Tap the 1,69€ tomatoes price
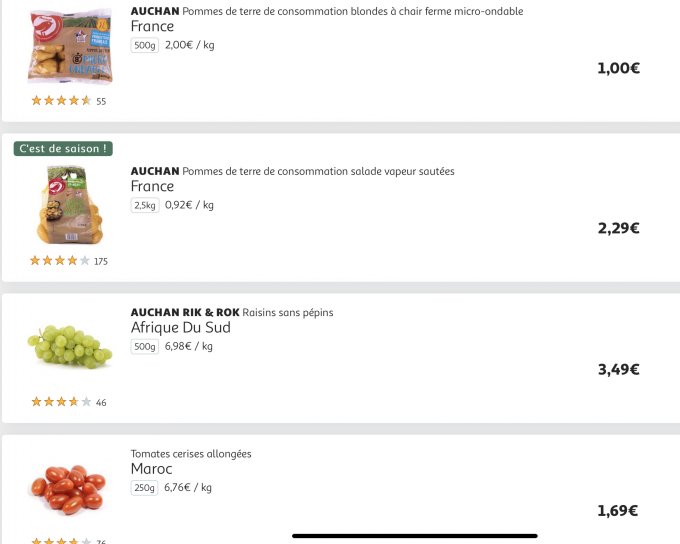 [x=618, y=511]
